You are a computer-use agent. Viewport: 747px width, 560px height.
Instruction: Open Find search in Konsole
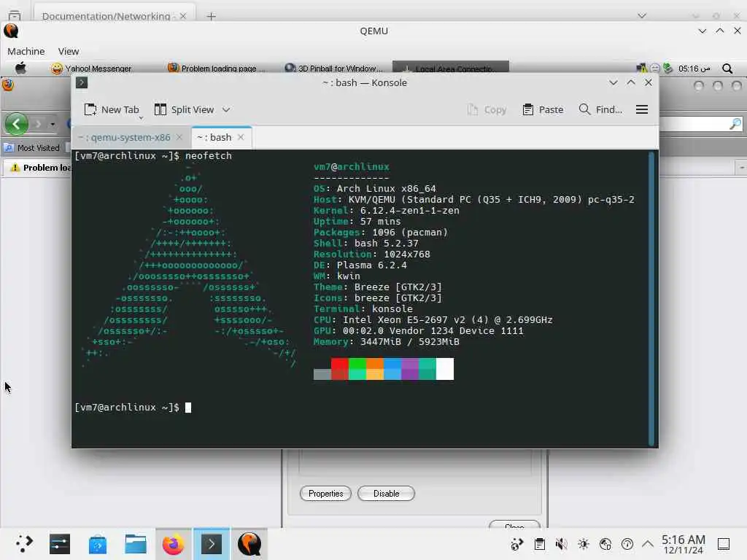600,109
